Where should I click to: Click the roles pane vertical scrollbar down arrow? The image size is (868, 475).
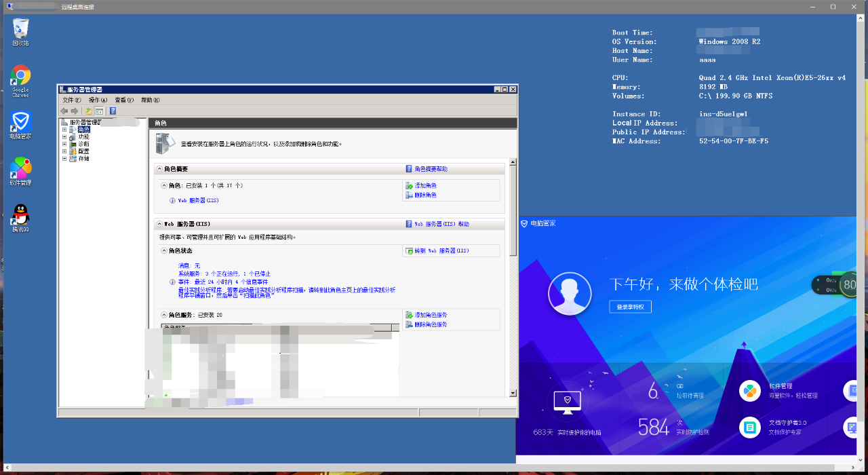point(513,393)
